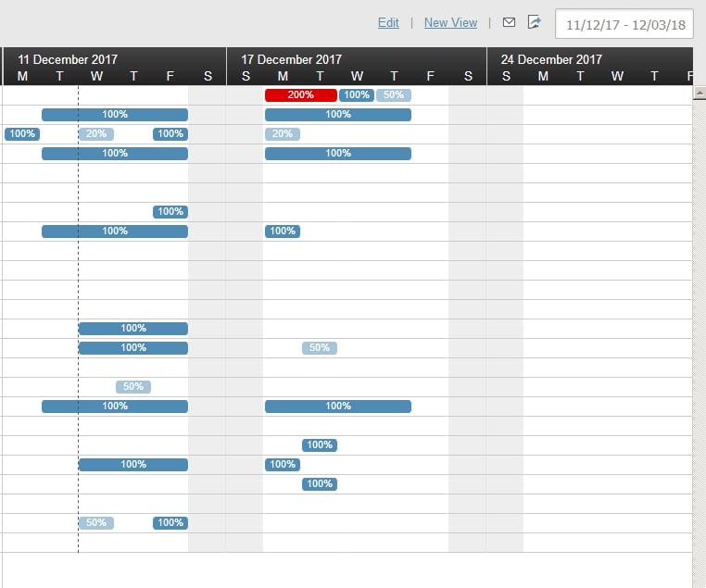Select the 20% bar in the 11 December week
The image size is (706, 588).
(96, 134)
